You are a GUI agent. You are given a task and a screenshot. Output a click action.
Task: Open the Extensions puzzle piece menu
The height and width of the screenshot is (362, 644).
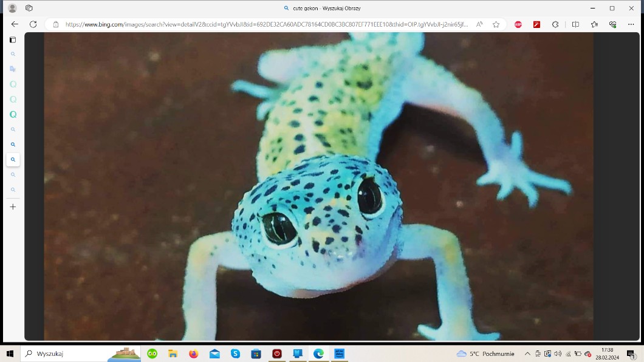[555, 24]
